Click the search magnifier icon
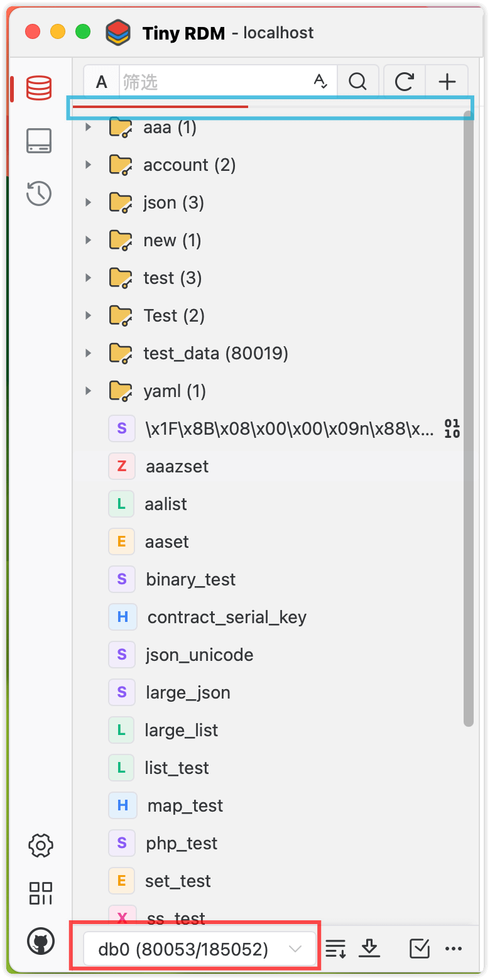 [x=357, y=80]
